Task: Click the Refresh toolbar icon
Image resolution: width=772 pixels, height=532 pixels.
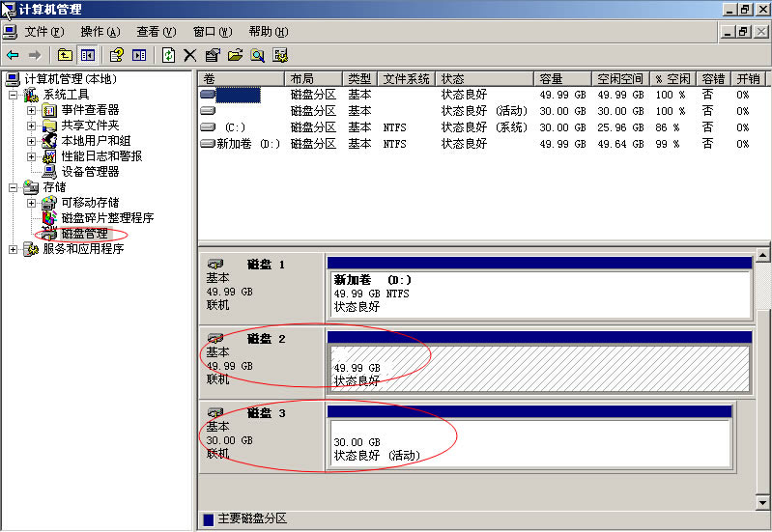Action: click(168, 55)
